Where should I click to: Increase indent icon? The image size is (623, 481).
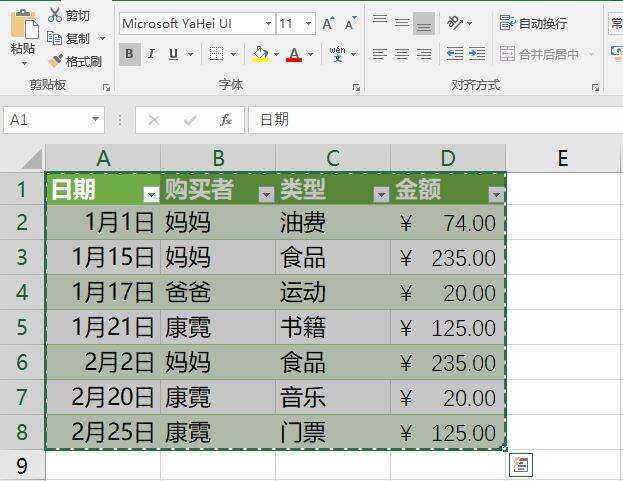point(477,54)
